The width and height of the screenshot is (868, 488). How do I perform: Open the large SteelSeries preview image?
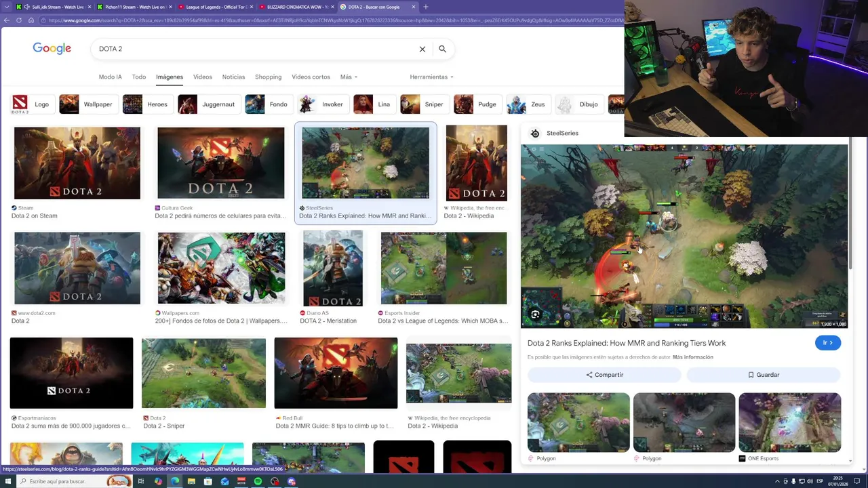684,237
